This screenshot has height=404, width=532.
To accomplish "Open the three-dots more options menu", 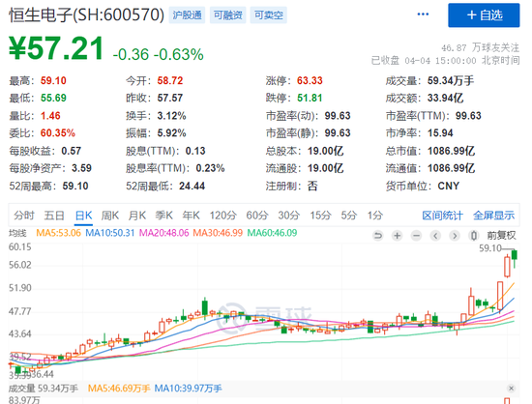I will click(423, 14).
